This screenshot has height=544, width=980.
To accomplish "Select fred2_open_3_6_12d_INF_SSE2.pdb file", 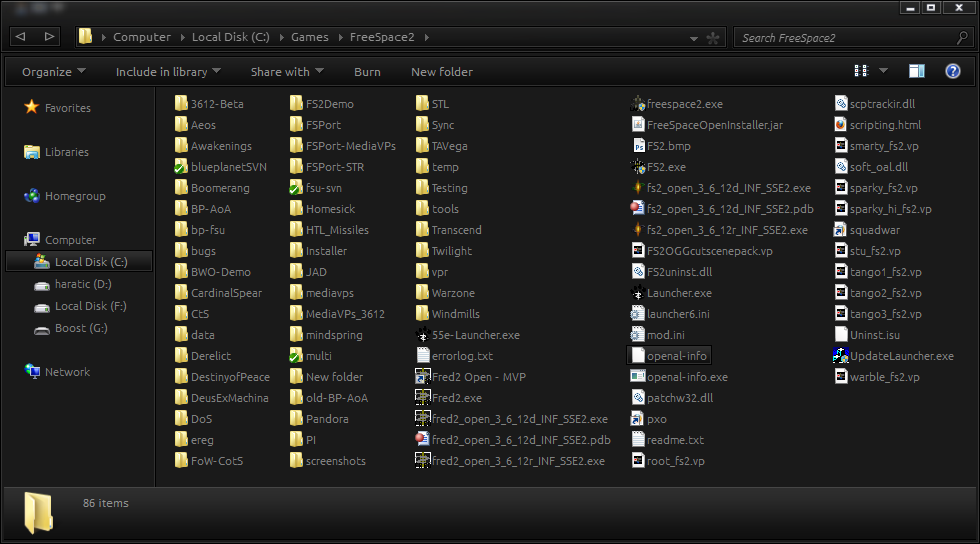I will (x=513, y=440).
